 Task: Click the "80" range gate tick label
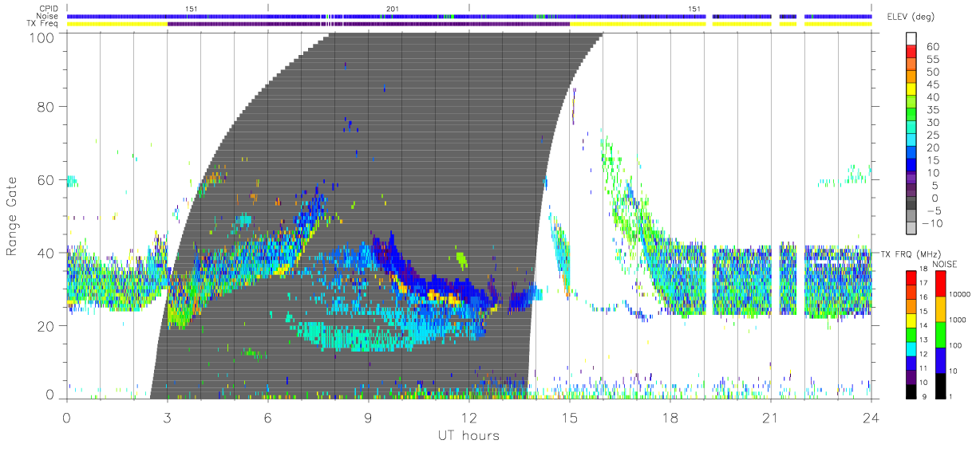[x=45, y=106]
